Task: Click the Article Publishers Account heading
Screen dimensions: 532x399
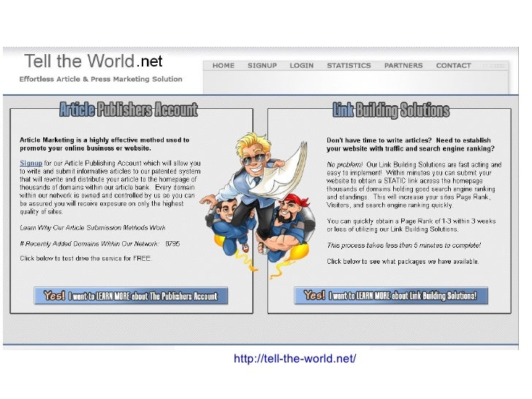Action: 129,110
